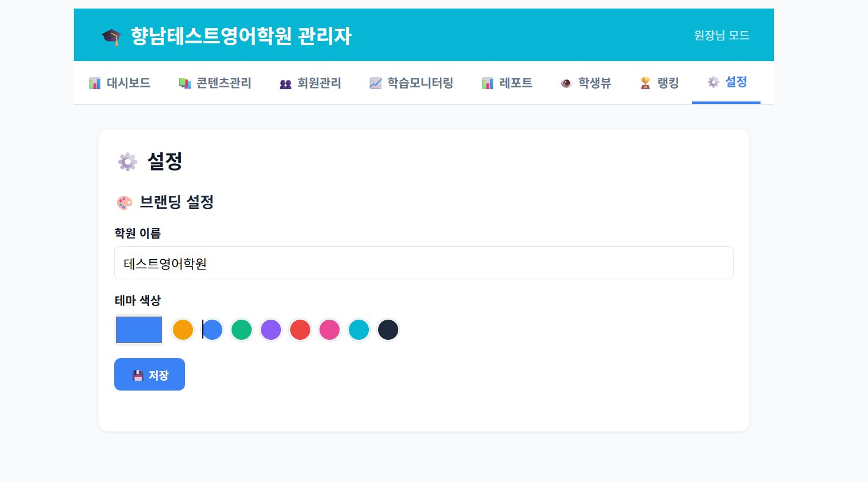
Task: Click the trophy icon for 랭킹
Action: [645, 83]
